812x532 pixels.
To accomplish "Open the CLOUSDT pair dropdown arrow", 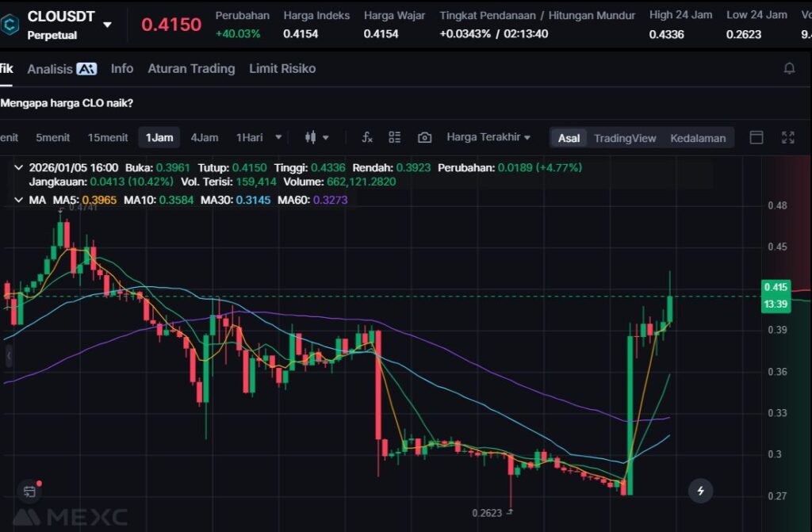I will pos(107,25).
